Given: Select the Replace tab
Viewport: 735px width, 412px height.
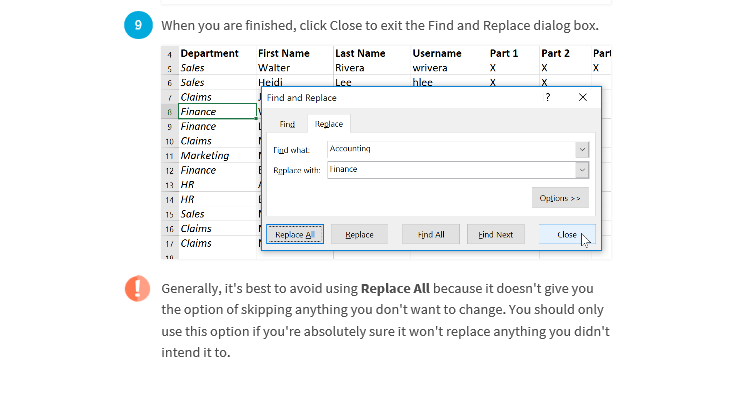Looking at the screenshot, I should pyautogui.click(x=329, y=124).
